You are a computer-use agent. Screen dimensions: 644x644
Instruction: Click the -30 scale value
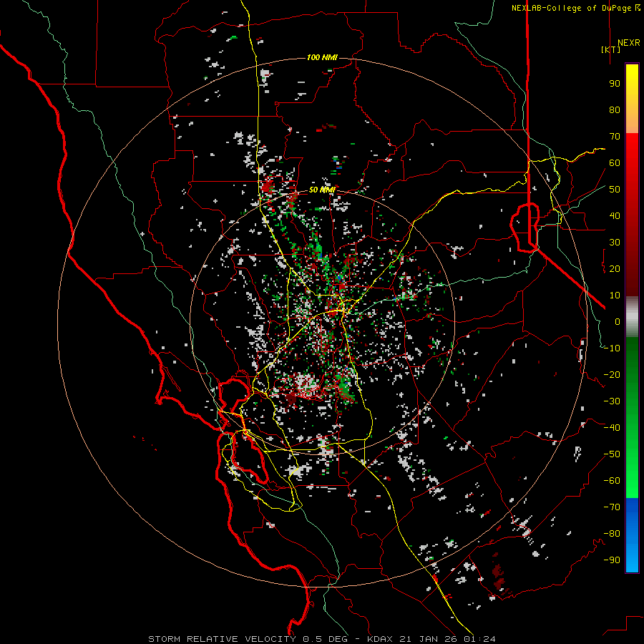(x=612, y=401)
